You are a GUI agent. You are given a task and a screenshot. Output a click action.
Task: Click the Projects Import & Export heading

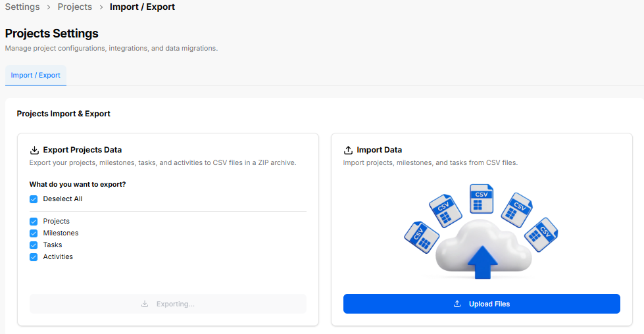64,114
